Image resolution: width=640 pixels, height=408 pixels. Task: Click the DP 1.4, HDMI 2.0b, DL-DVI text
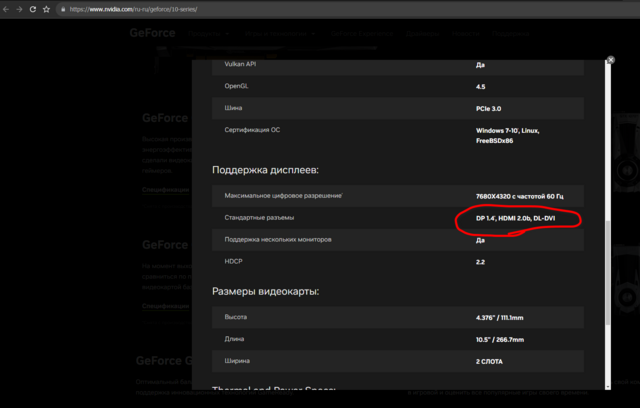point(518,217)
